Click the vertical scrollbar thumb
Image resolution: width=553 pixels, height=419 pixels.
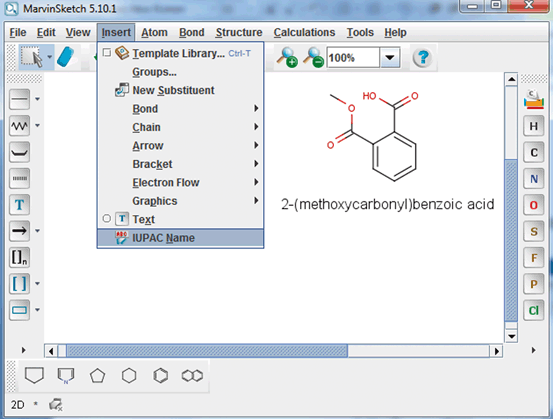click(511, 240)
